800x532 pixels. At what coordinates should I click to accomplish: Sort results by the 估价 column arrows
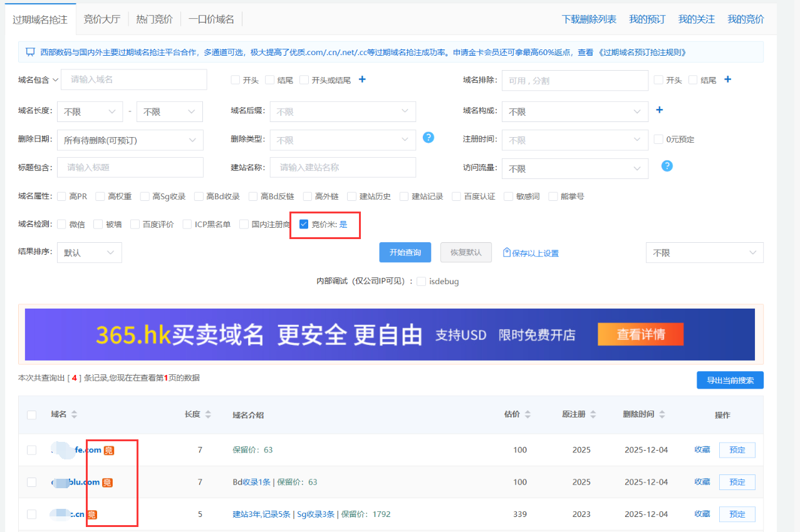tap(527, 415)
